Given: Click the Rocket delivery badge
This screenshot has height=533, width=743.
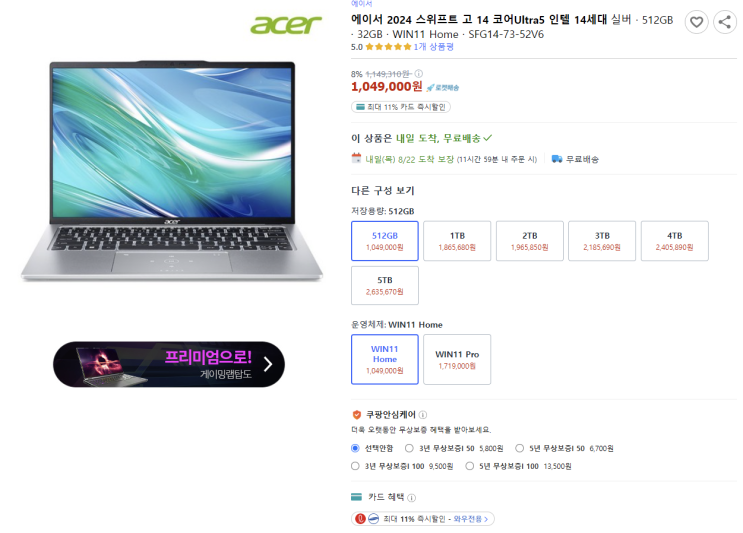Looking at the screenshot, I should tap(442, 88).
